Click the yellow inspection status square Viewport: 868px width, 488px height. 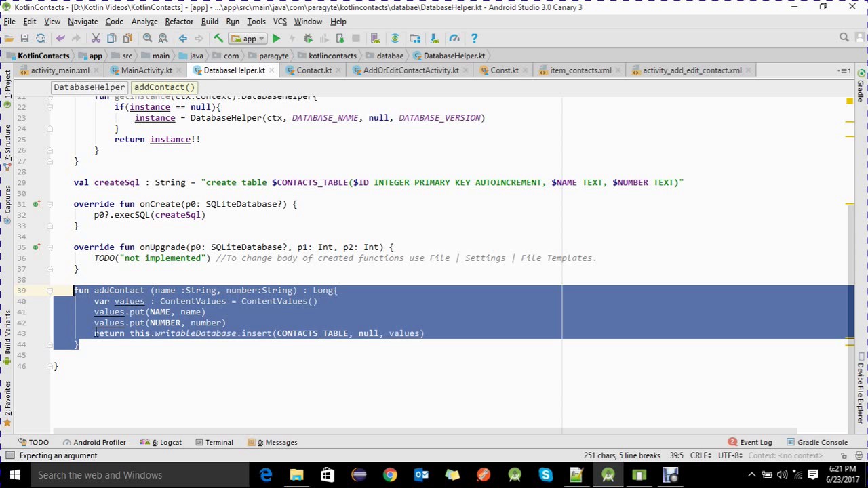tap(849, 101)
